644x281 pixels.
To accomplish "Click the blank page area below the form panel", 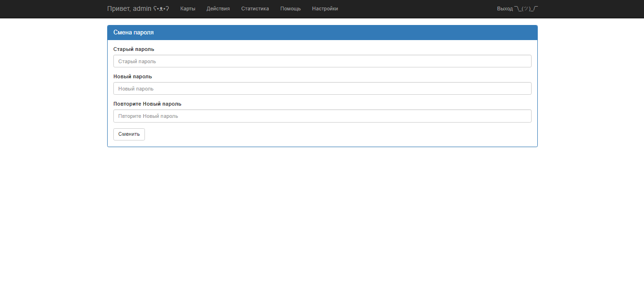I will [322, 212].
